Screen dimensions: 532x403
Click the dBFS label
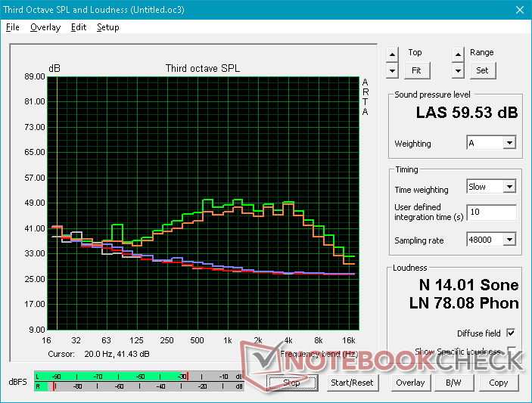tap(17, 382)
